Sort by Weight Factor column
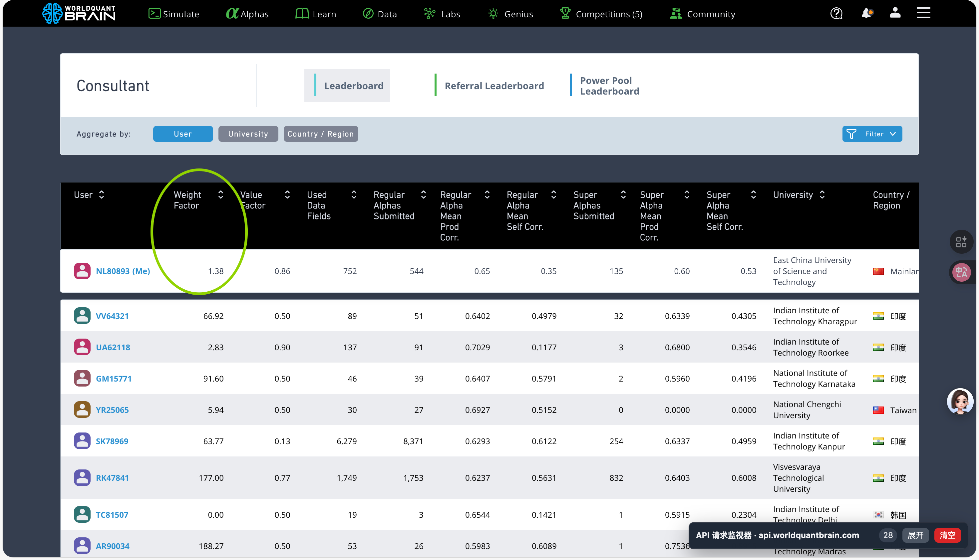The height and width of the screenshot is (560, 979). point(221,195)
